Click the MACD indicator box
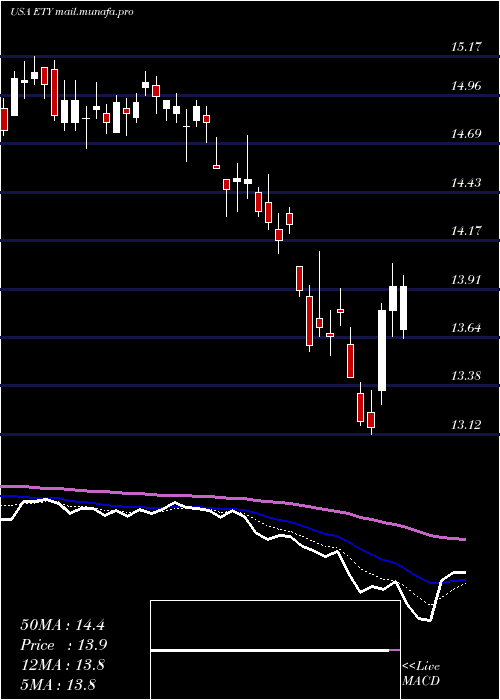The width and height of the screenshot is (500, 700). (275, 650)
